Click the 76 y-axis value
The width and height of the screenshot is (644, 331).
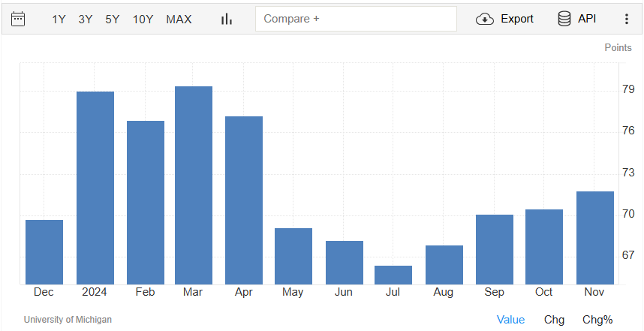click(x=628, y=131)
